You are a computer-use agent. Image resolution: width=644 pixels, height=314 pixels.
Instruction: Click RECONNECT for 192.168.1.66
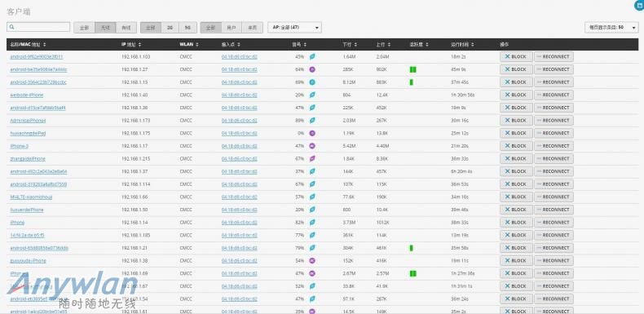pyautogui.click(x=554, y=197)
